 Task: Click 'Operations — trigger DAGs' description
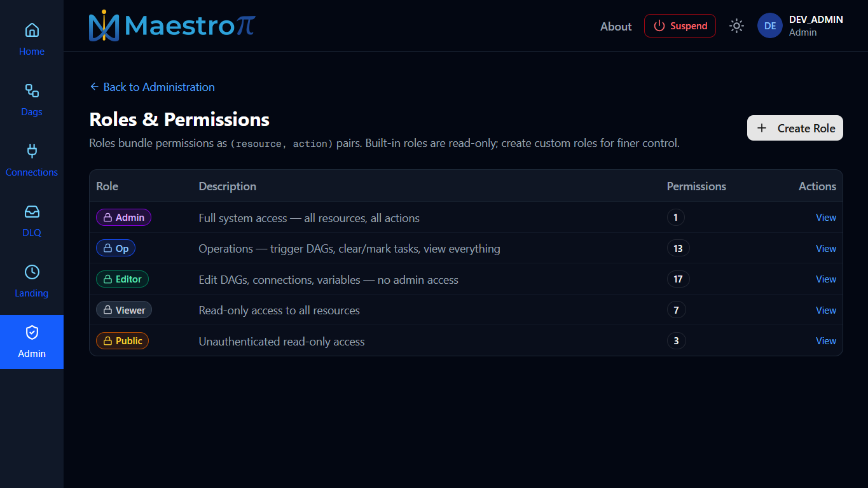(x=350, y=249)
